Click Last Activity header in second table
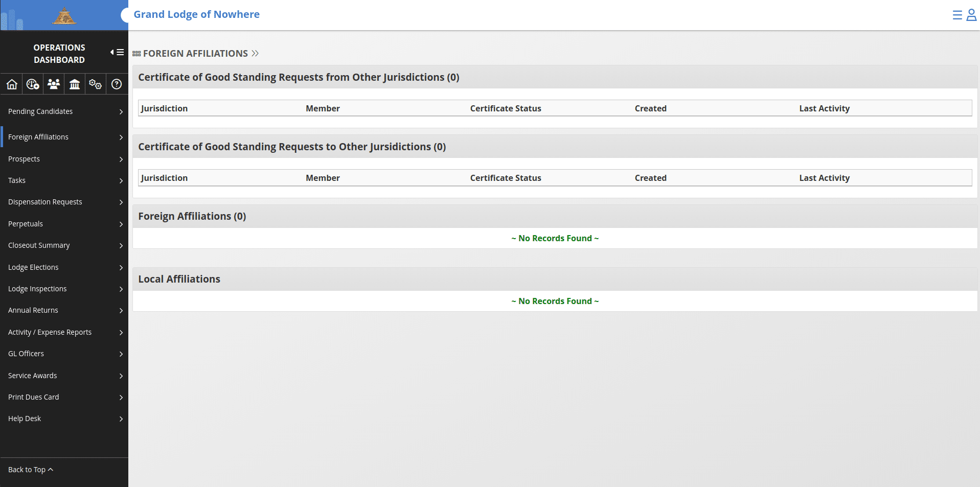Image resolution: width=980 pixels, height=487 pixels. [825, 178]
